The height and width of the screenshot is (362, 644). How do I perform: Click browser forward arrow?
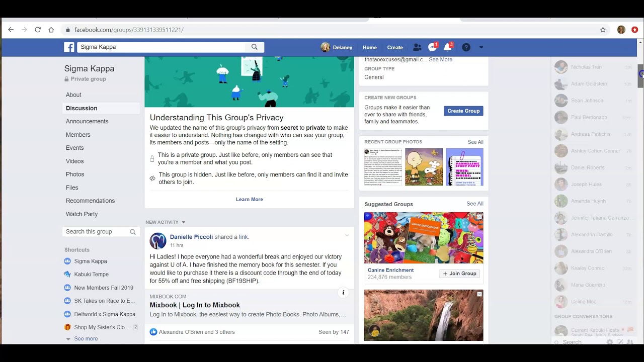[x=24, y=30]
